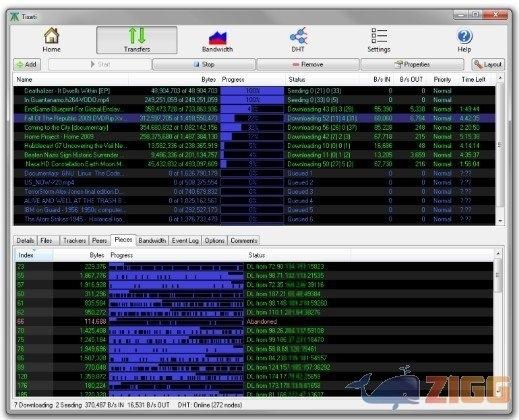Select the Pieces tab
Viewport: 519px width, 420px height.
click(x=123, y=240)
